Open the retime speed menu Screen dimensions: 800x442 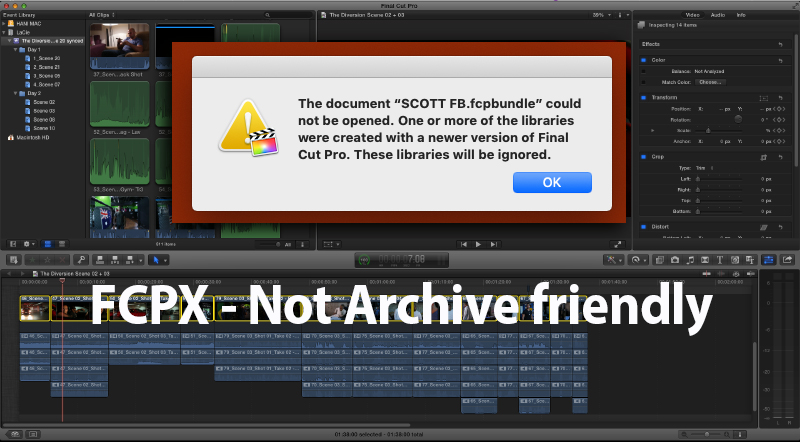click(638, 260)
